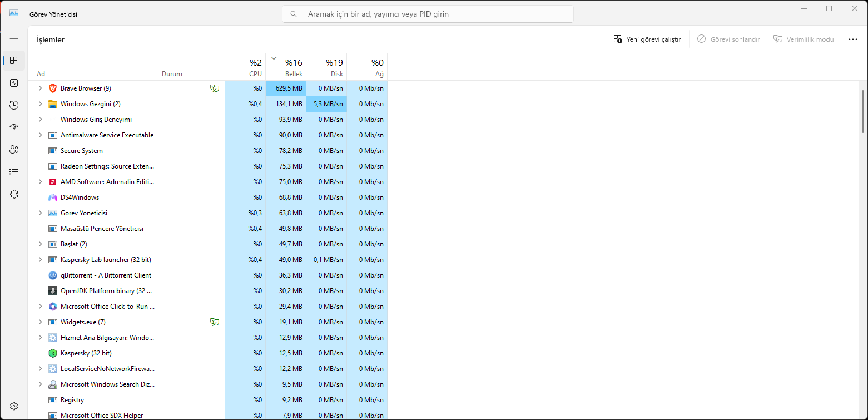Click the green Kaspersky hexagon icon

click(53, 353)
